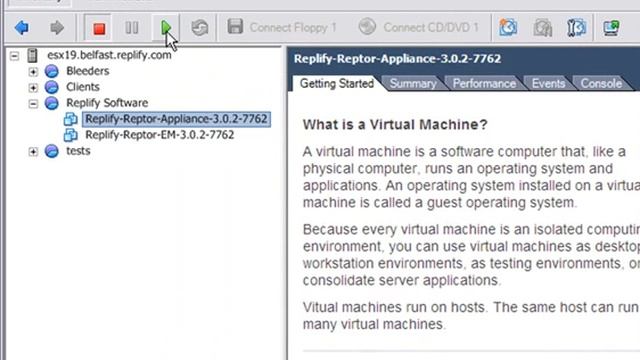Screen dimensions: 640x360
Task: Expand the Clients resource pool
Action: click(33, 87)
